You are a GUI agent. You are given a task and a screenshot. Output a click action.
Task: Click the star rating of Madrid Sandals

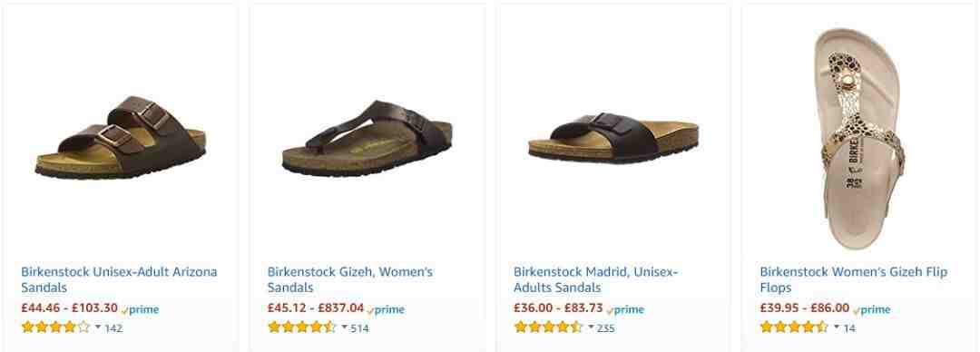tap(548, 327)
